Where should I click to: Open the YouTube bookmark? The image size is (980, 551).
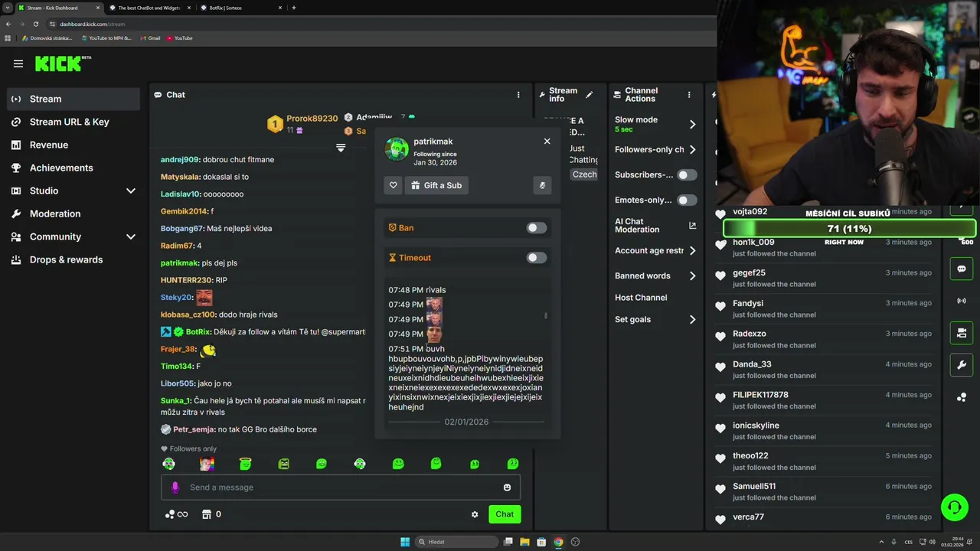point(180,37)
